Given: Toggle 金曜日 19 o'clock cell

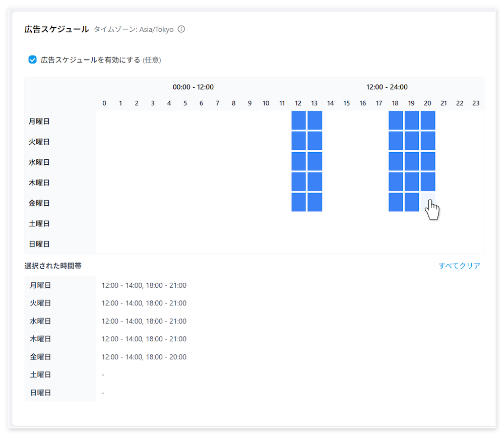Looking at the screenshot, I should click(x=412, y=202).
